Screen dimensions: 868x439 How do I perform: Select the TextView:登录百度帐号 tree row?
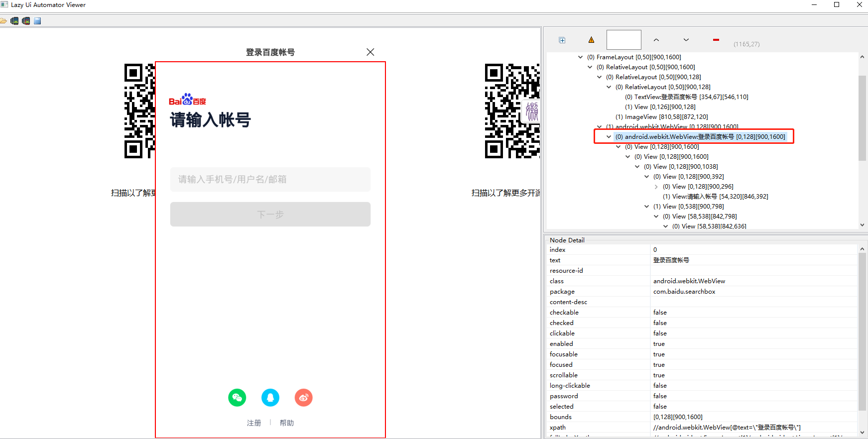tap(687, 97)
